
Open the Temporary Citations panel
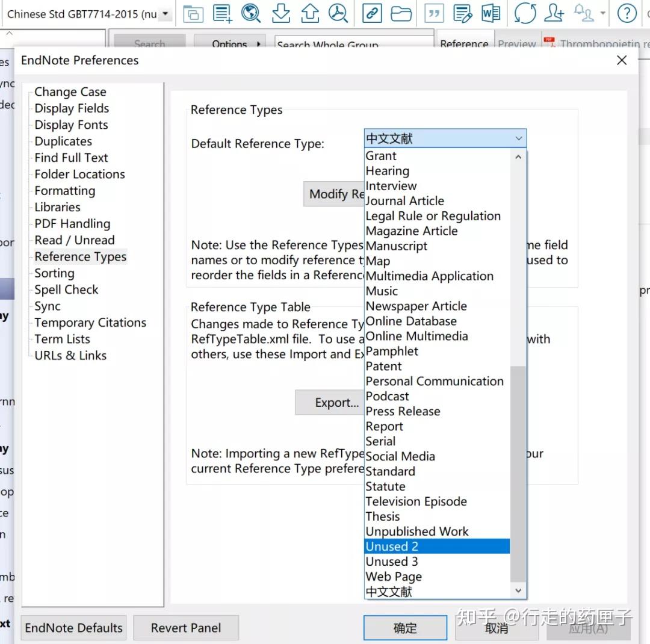[x=90, y=323]
